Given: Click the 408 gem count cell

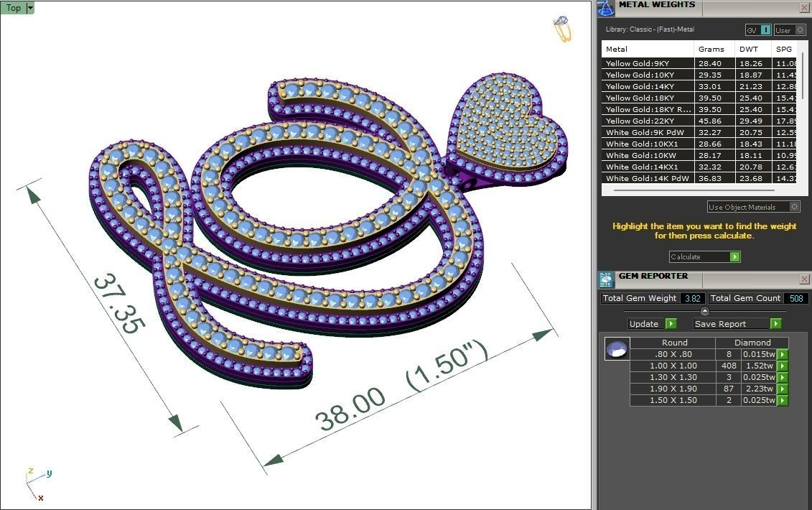Looking at the screenshot, I should pyautogui.click(x=729, y=366).
